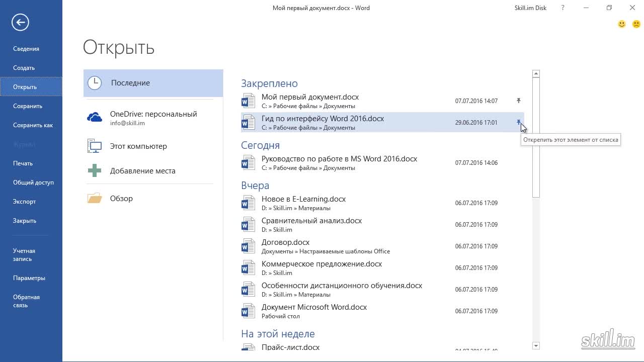Click scrollbar up arrow of recent list
The image size is (644, 362).
click(536, 73)
